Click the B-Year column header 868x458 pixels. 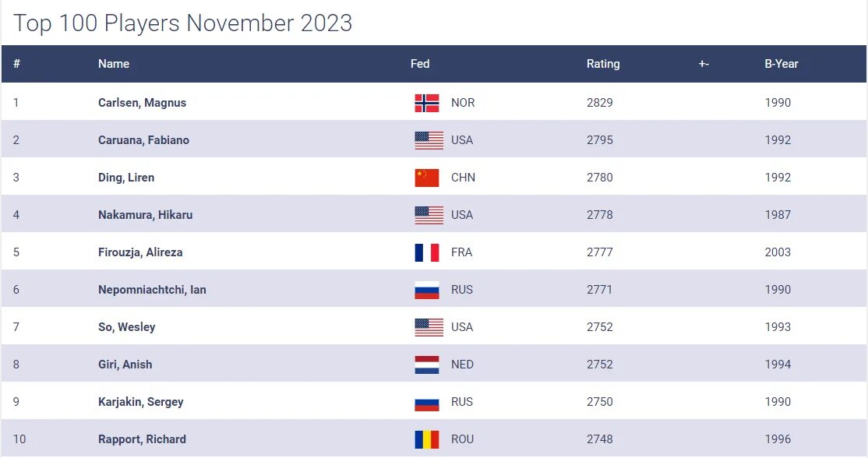782,64
